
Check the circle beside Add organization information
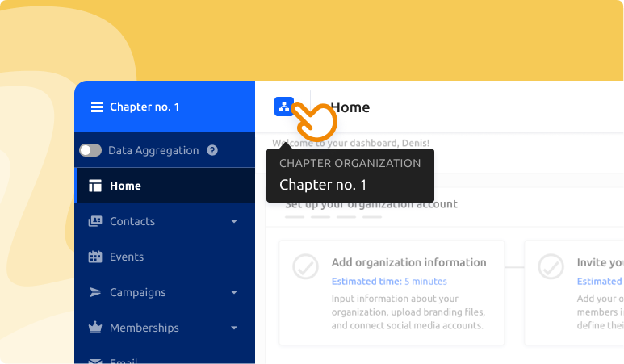(x=305, y=266)
